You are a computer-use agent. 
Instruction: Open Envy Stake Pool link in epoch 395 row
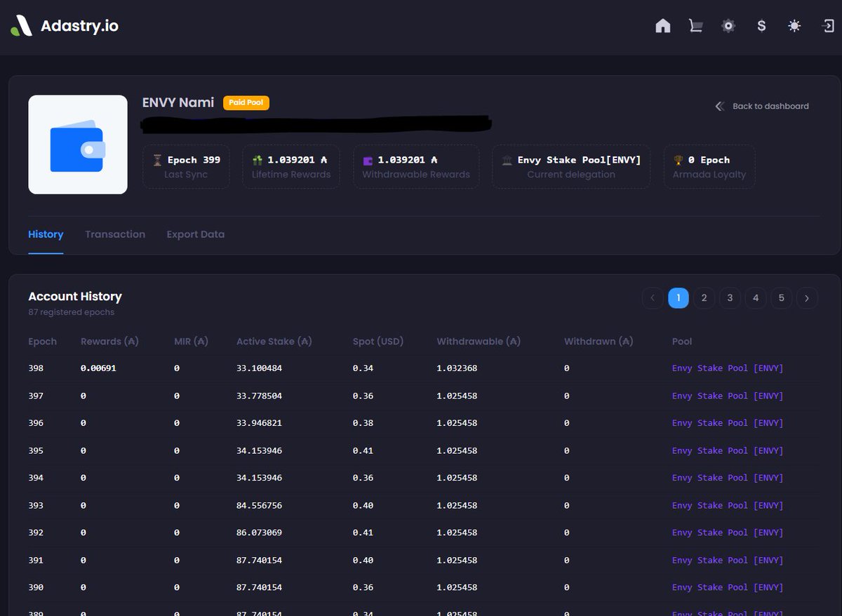click(x=728, y=450)
